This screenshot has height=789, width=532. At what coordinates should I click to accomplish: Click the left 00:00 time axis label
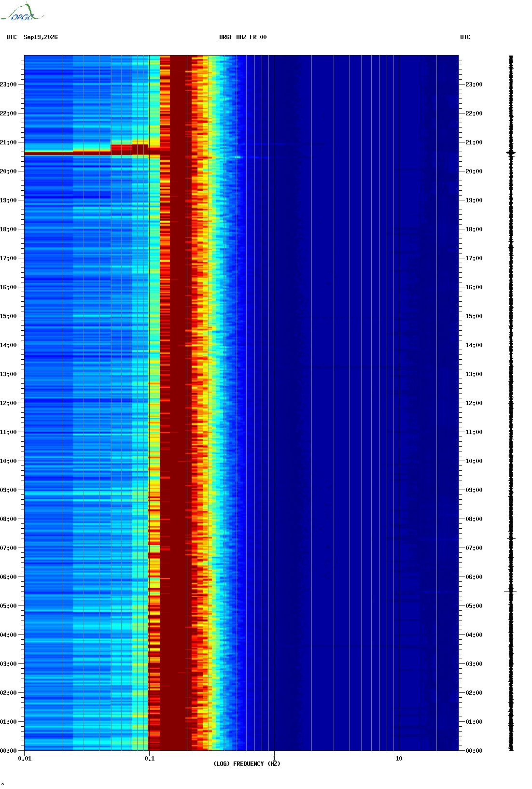click(8, 751)
